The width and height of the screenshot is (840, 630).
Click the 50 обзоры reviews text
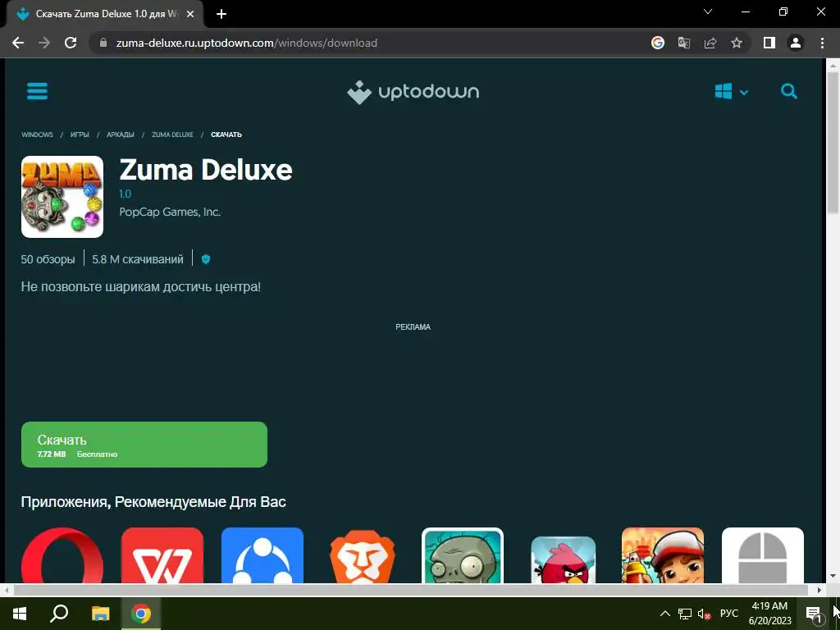[x=48, y=259]
